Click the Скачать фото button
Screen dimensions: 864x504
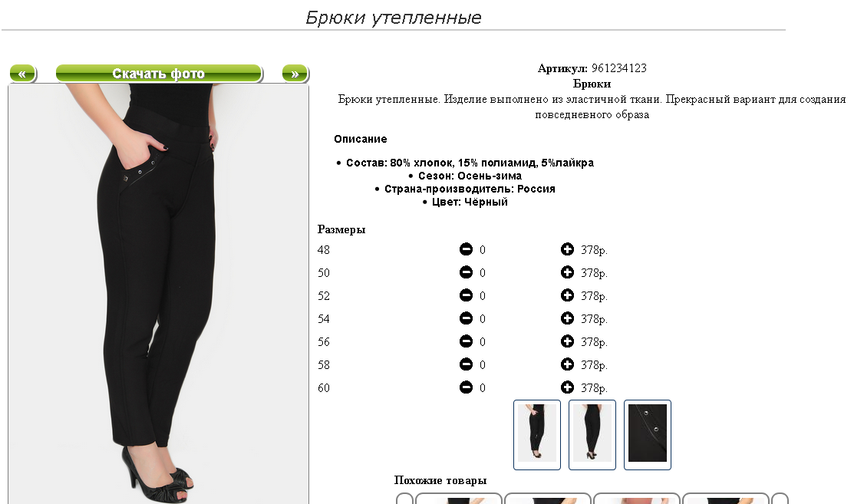point(159,73)
